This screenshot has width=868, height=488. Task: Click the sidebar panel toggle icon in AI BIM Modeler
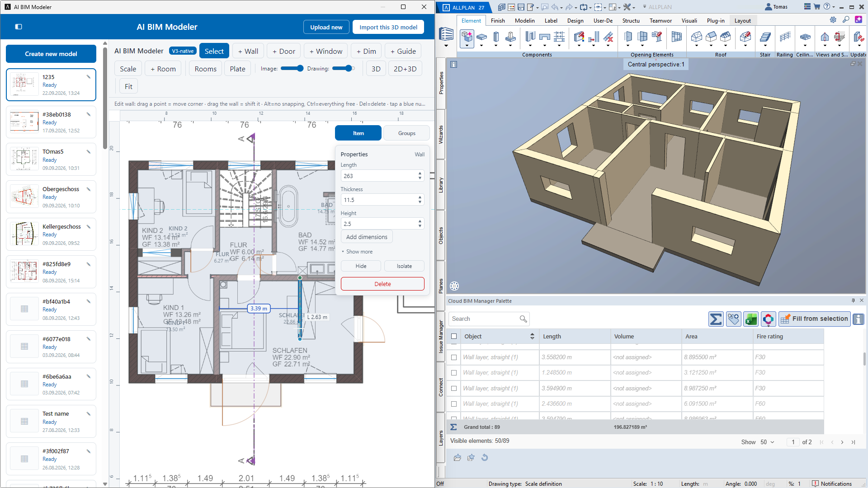19,27
